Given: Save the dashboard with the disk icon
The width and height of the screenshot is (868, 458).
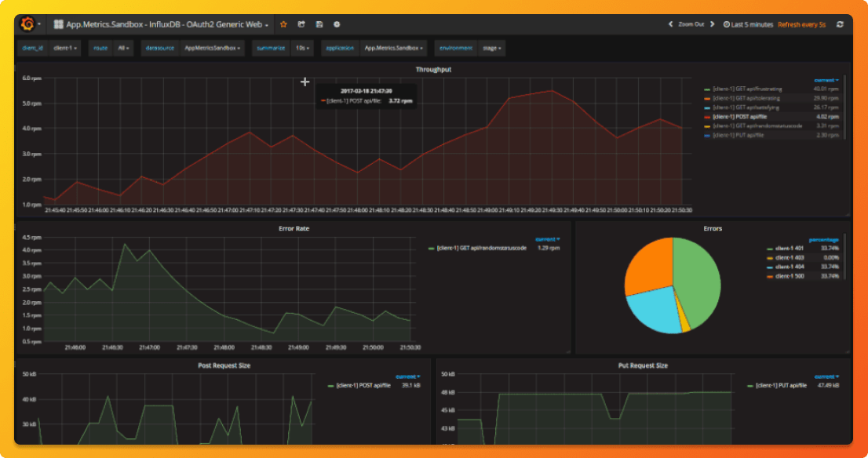Looking at the screenshot, I should click(x=319, y=24).
